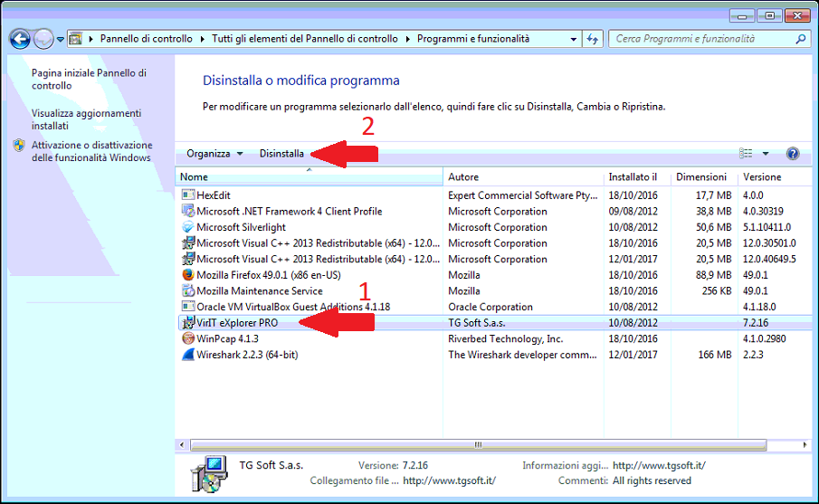Go to Pagina iniziale Pannello di controllo
The image size is (819, 504).
pos(89,80)
